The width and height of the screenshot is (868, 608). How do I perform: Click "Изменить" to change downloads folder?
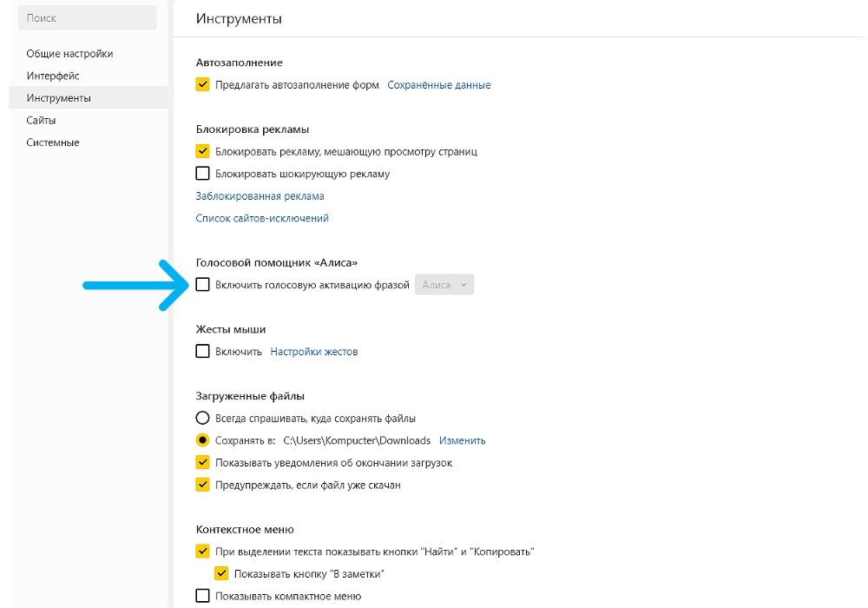[463, 440]
